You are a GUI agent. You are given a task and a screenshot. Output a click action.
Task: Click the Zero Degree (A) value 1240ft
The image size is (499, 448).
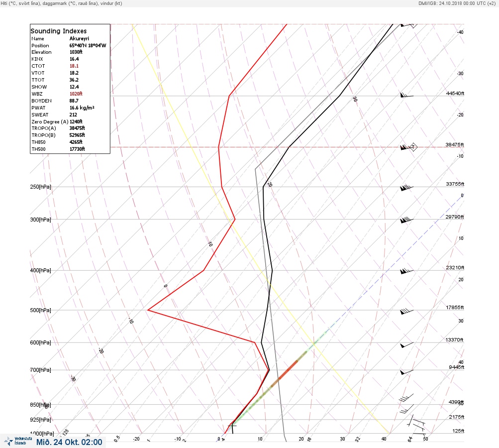click(76, 121)
